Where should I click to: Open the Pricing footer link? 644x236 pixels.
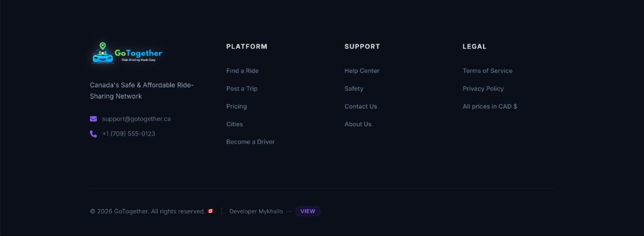pyautogui.click(x=236, y=107)
